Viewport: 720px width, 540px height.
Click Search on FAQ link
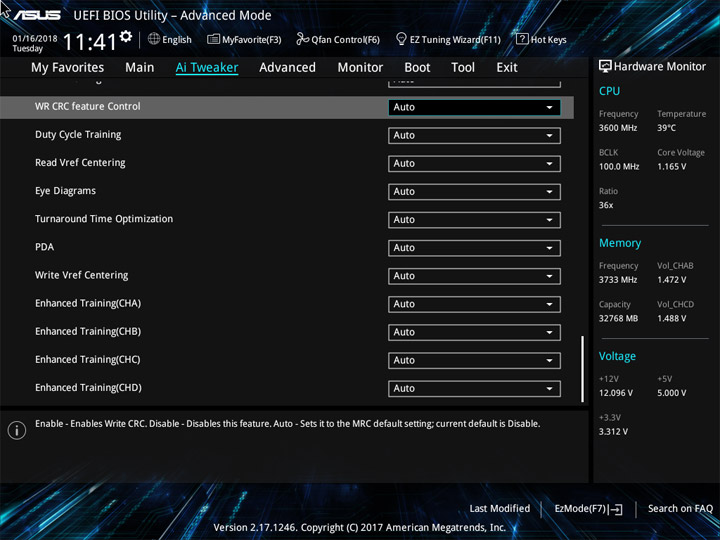click(x=680, y=508)
